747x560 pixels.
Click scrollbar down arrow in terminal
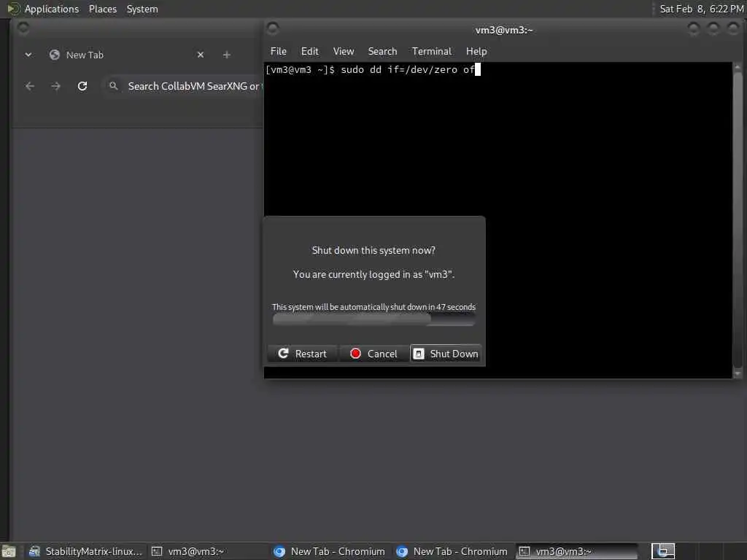tap(738, 374)
